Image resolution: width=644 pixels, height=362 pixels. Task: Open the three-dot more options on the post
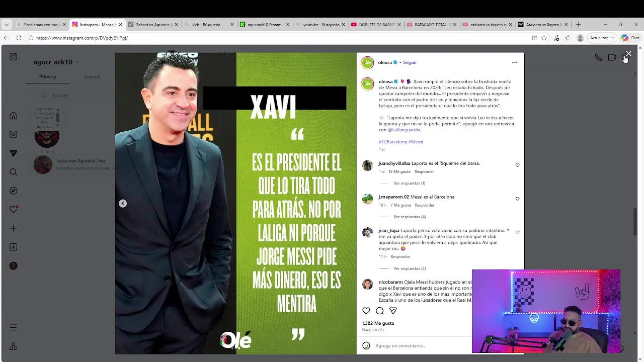tap(515, 63)
